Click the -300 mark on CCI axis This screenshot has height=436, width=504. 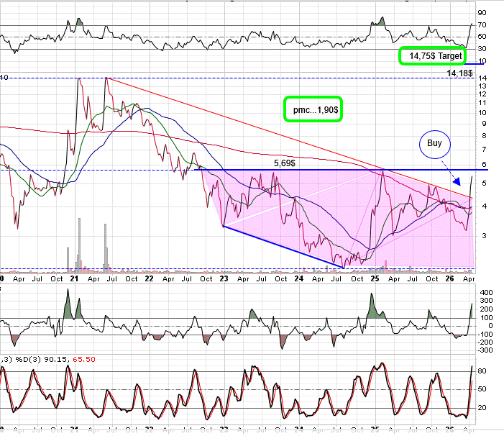[x=485, y=350]
